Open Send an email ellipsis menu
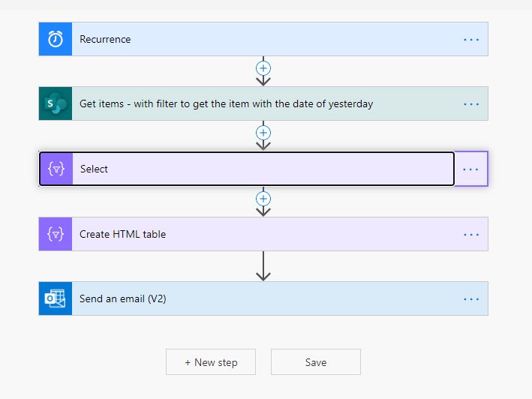 pos(471,299)
